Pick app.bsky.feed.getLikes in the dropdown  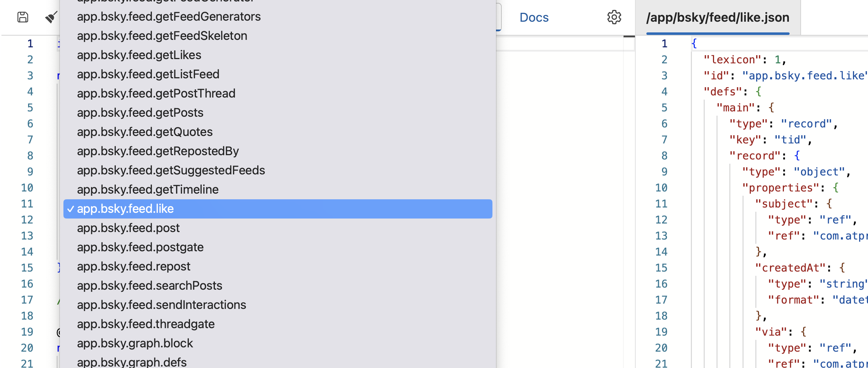(x=139, y=55)
